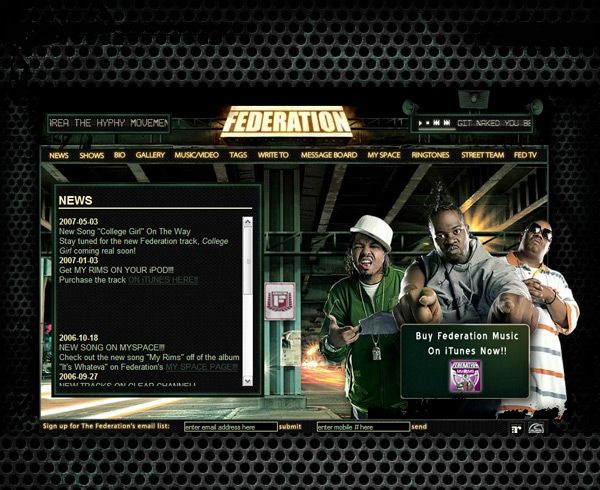
Task: Click the Federation album cover iTunes icon
Action: point(464,376)
